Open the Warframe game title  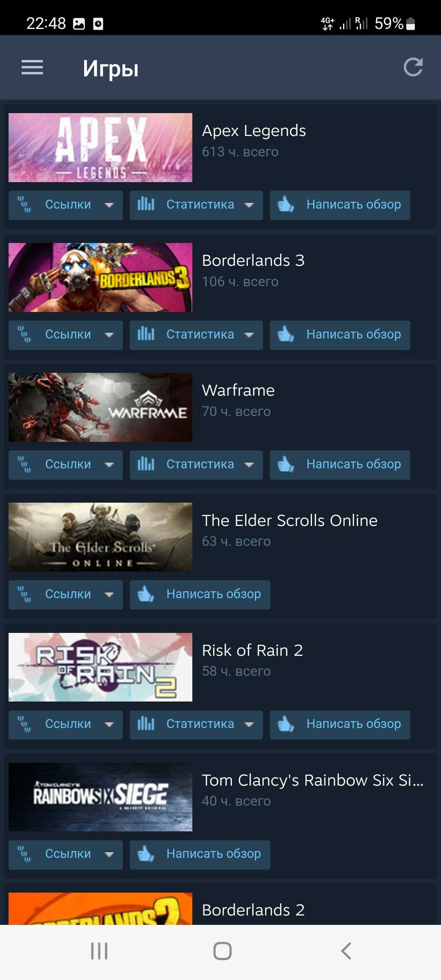(238, 390)
